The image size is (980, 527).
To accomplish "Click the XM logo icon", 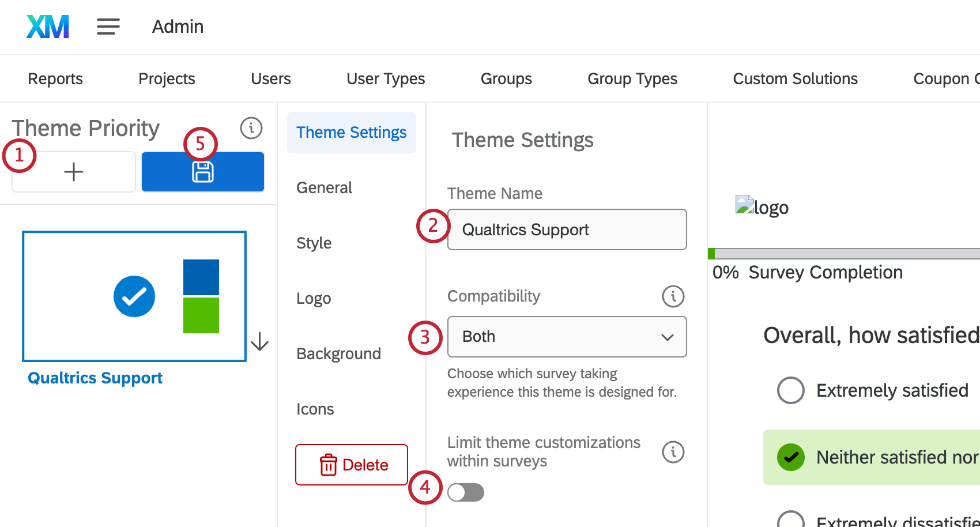I will click(48, 27).
